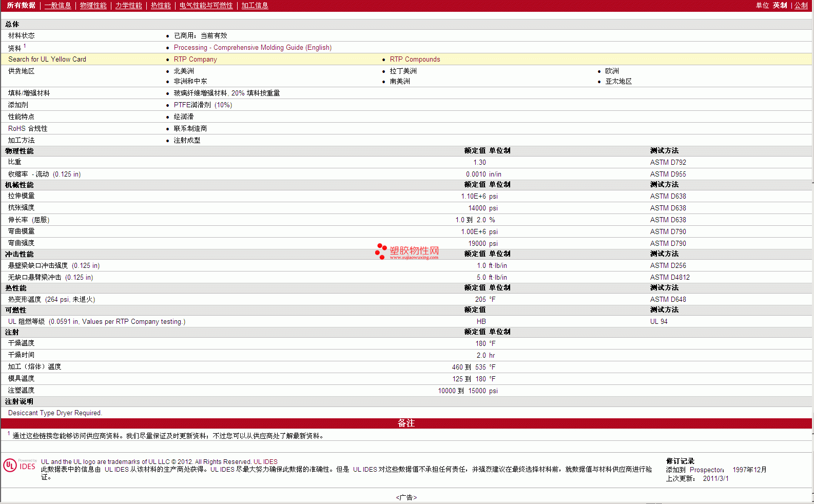This screenshot has height=504, width=814.
Task: Open the 加工信息 tab
Action: (x=255, y=5)
